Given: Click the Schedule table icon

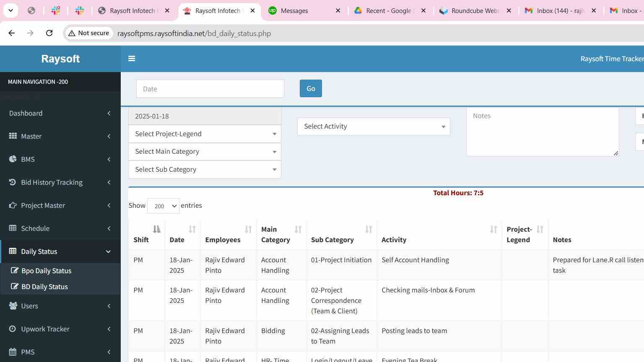Looking at the screenshot, I should tap(13, 228).
